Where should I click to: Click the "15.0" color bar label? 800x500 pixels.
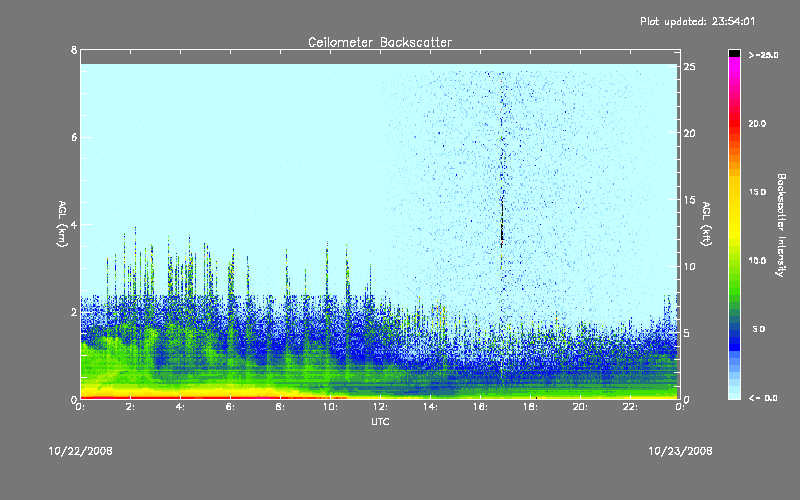coord(757,192)
